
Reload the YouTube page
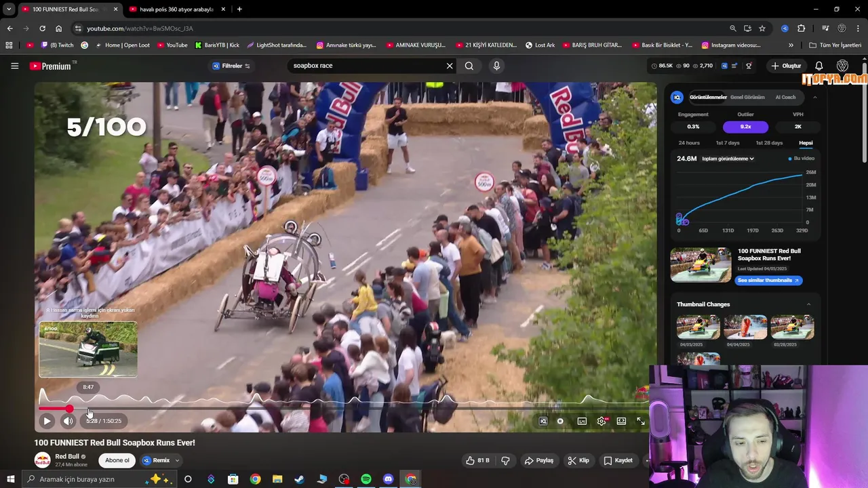pos(42,28)
